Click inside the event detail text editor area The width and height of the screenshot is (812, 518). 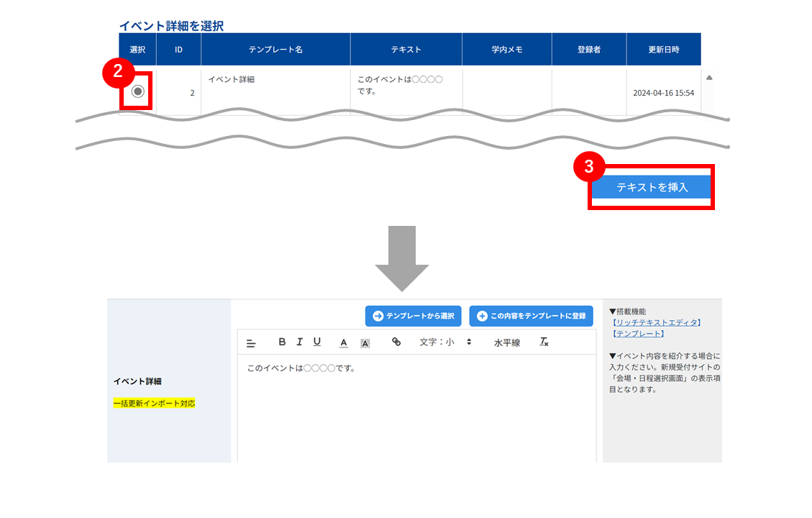click(417, 408)
